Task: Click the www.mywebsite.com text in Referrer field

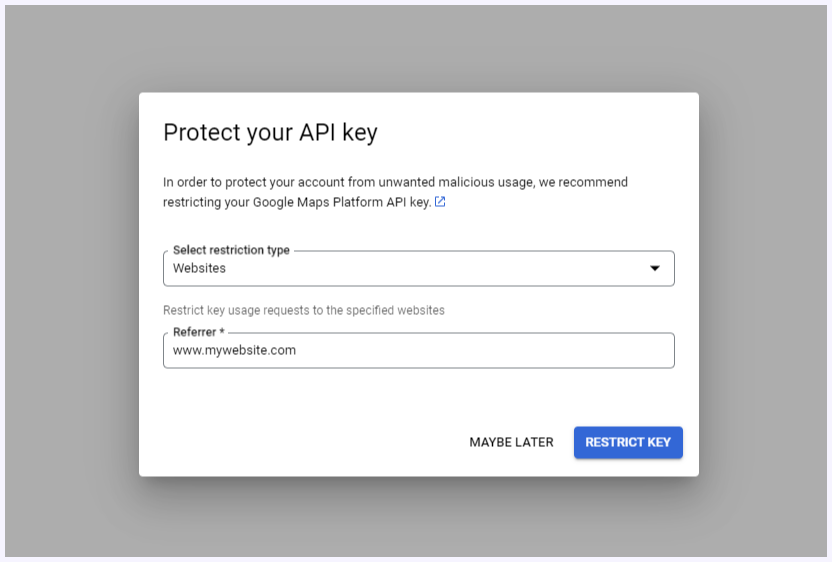Action: (x=235, y=350)
